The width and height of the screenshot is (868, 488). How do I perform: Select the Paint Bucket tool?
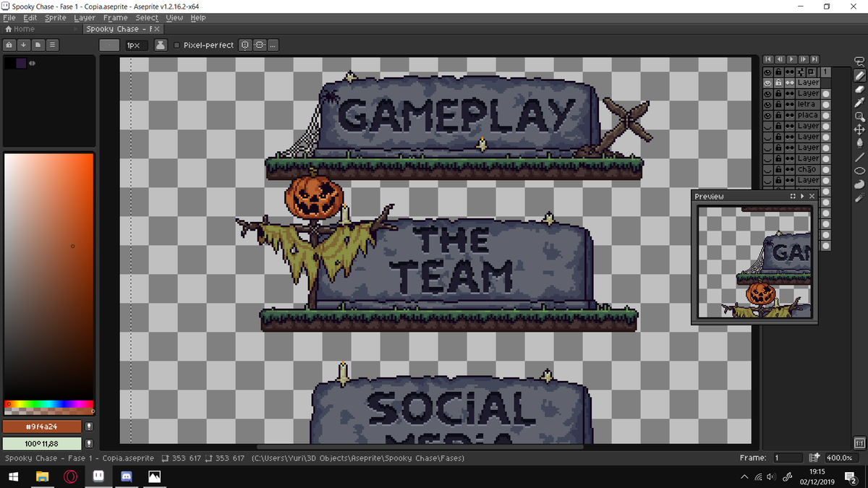click(859, 143)
